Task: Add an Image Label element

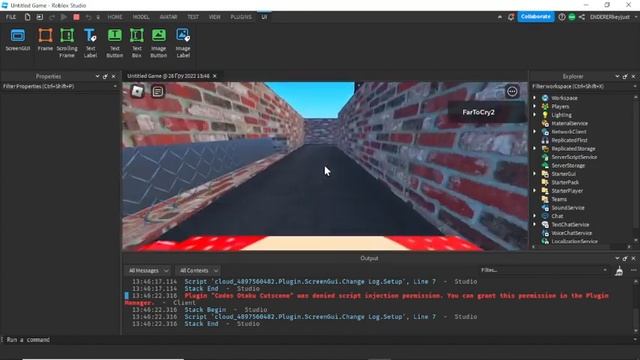Action: (x=183, y=43)
